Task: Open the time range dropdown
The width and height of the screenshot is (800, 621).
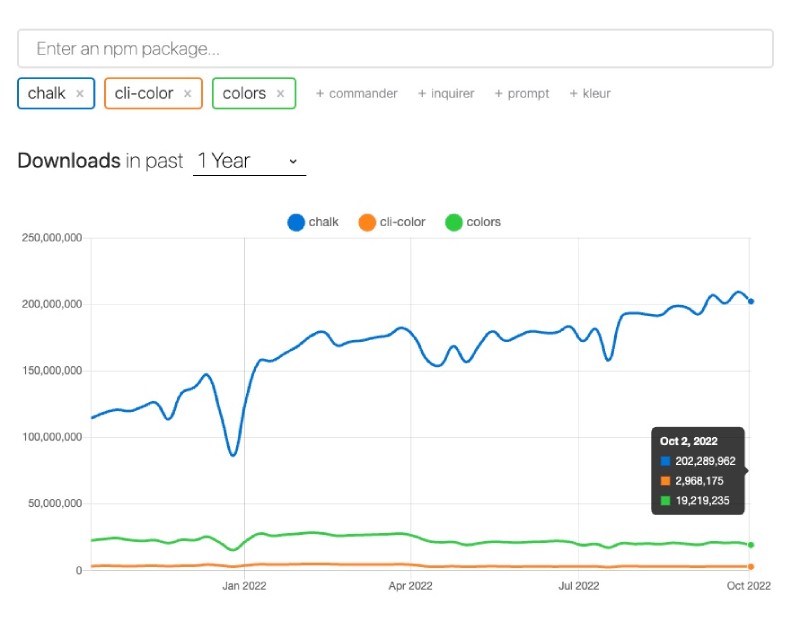Action: pyautogui.click(x=248, y=160)
